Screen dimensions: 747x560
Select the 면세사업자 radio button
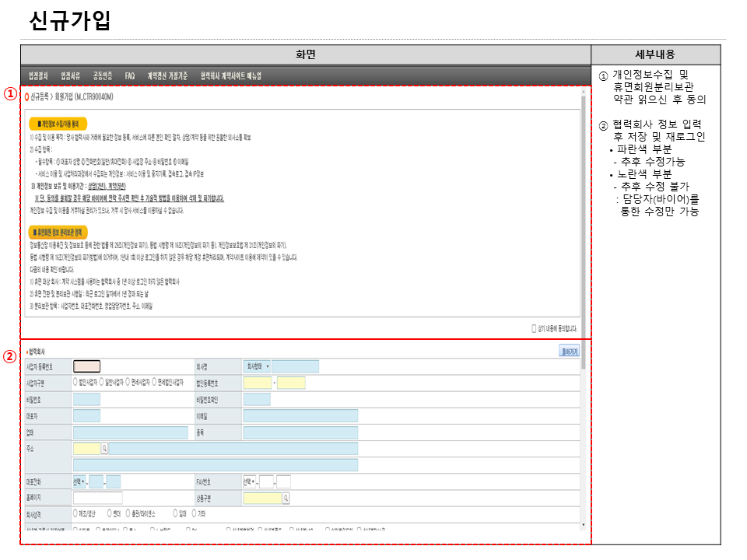pos(128,383)
